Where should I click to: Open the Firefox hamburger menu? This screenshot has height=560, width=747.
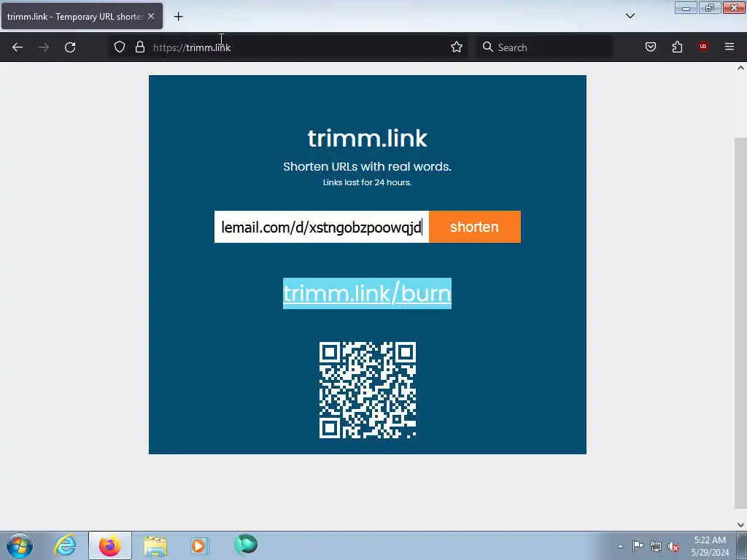click(x=729, y=47)
